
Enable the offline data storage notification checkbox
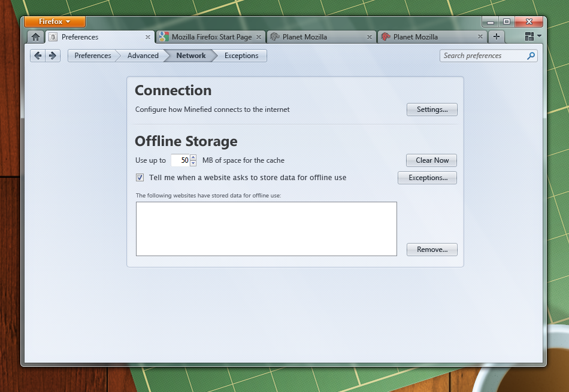point(140,178)
